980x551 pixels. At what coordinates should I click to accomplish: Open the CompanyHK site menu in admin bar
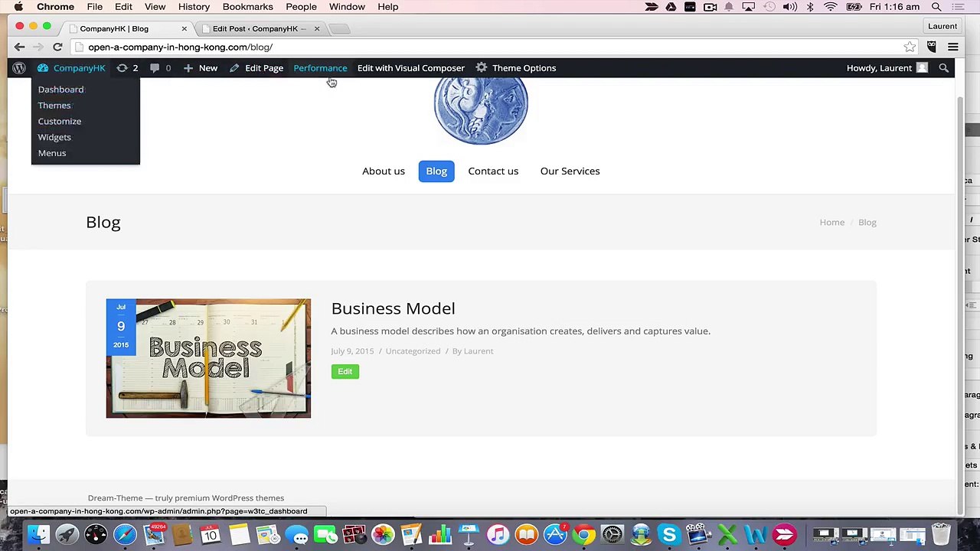[71, 68]
